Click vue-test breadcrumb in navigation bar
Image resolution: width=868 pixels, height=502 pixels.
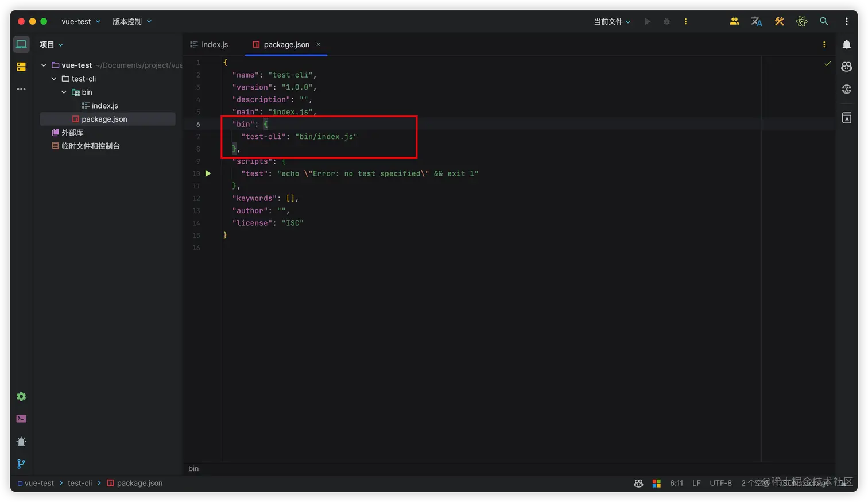(36, 483)
